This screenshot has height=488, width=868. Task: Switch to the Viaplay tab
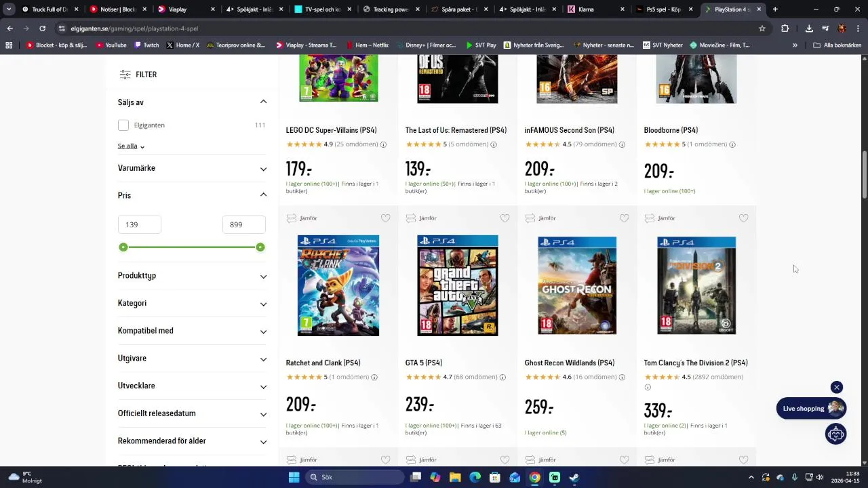[x=186, y=9]
